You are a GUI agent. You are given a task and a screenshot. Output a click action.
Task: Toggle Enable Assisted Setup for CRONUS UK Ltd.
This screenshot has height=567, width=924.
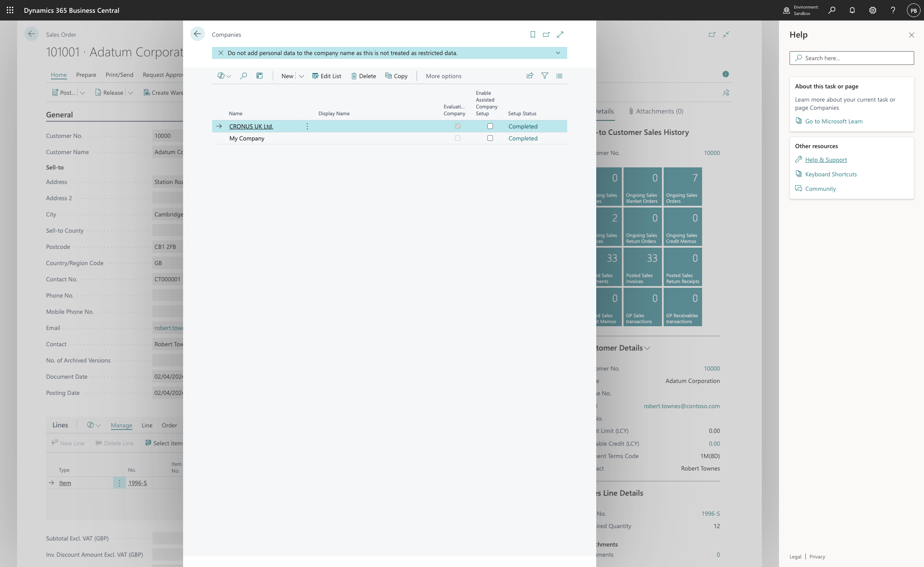(x=490, y=126)
